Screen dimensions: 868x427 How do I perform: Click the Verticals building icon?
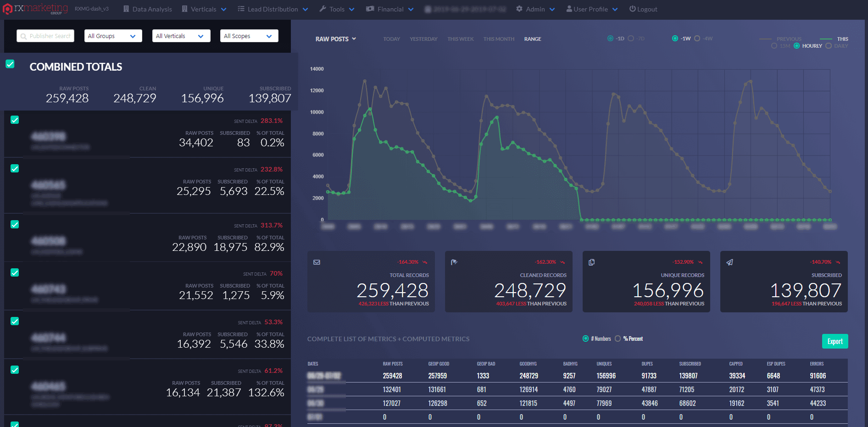click(184, 9)
